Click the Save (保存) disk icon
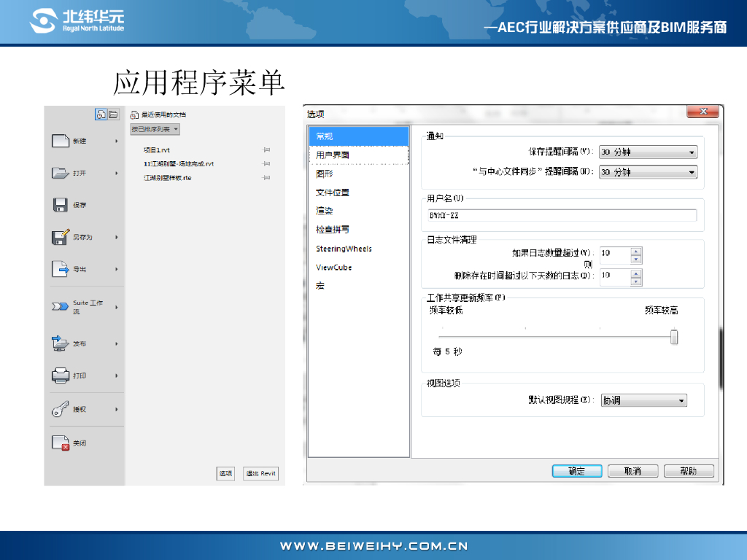 (x=60, y=205)
